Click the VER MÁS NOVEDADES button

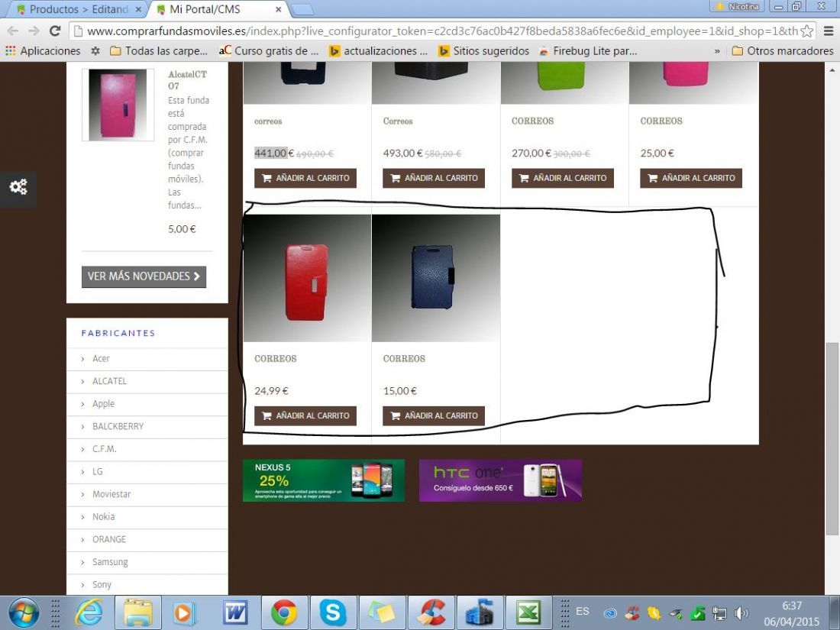[x=144, y=276]
